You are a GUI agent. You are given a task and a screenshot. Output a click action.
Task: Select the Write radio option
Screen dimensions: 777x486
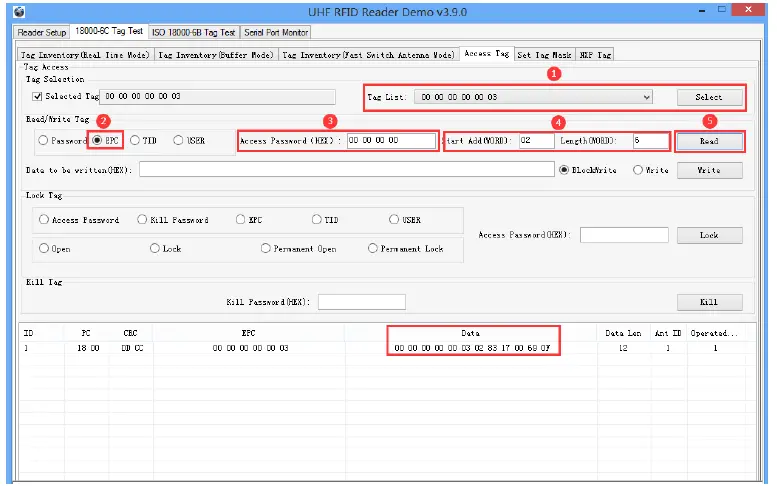point(638,170)
